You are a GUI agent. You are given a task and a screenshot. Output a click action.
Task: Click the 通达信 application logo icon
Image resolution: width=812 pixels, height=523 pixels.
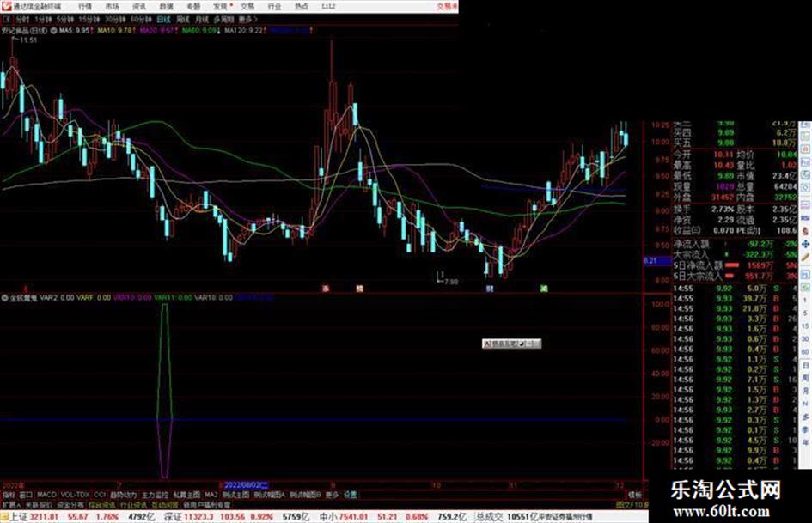pyautogui.click(x=6, y=6)
